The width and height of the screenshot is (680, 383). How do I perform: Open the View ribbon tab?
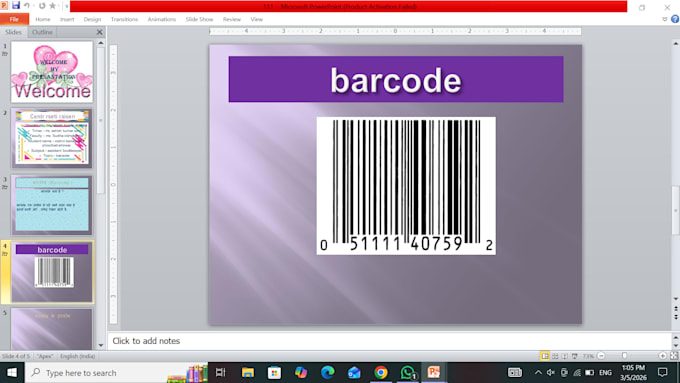256,19
